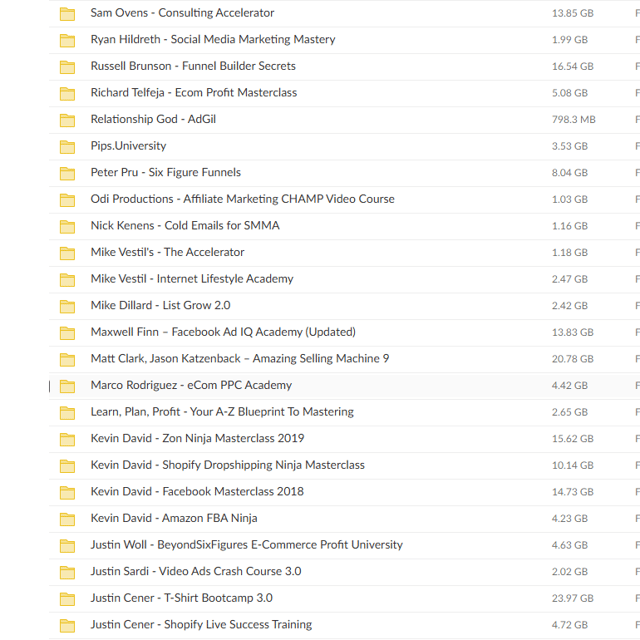640x640 pixels.
Task: Select Kevin David - Zon Ninja Masterclass 2019 name
Action: click(x=197, y=438)
